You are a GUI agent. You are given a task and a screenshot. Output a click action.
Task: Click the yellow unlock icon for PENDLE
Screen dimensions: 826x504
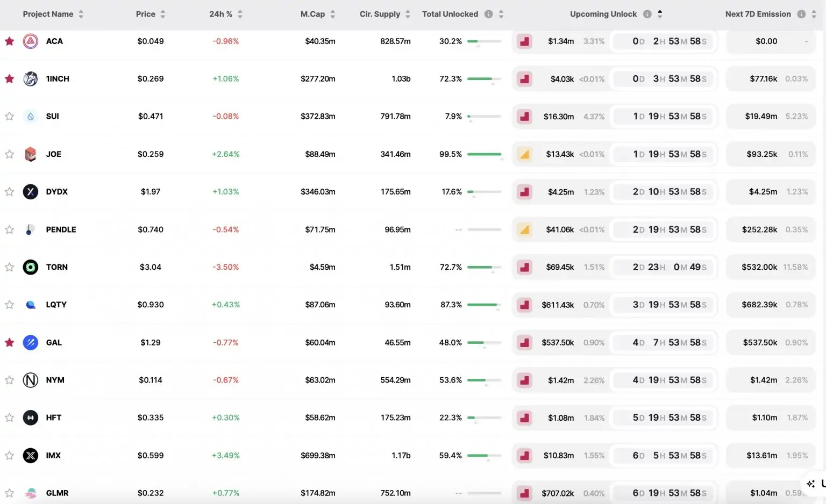click(524, 229)
